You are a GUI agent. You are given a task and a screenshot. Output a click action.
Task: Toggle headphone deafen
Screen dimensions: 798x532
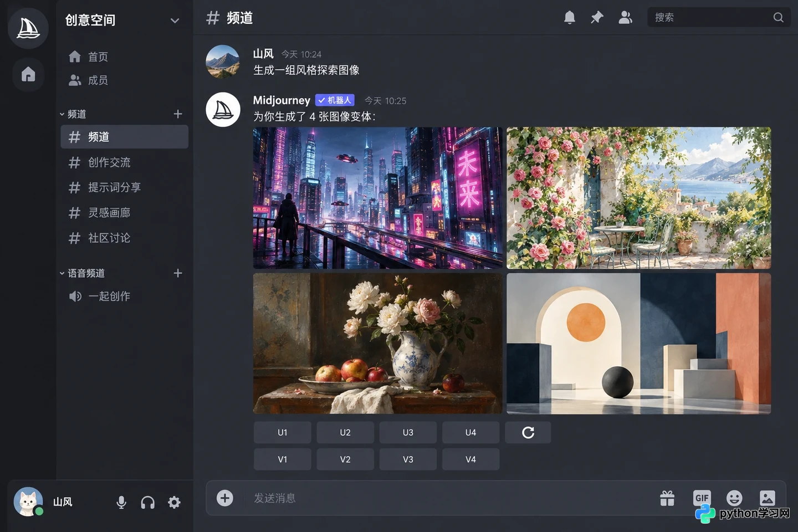tap(148, 503)
